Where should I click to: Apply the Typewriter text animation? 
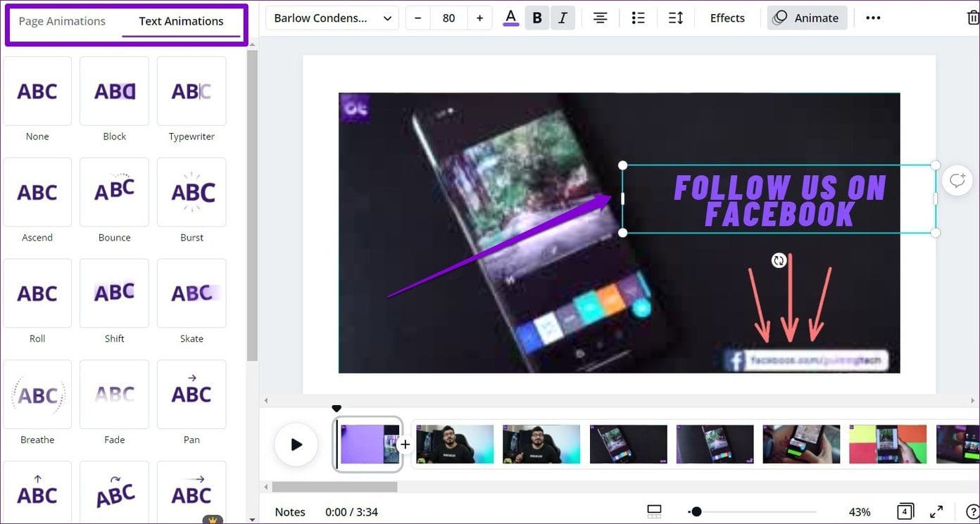[x=191, y=91]
